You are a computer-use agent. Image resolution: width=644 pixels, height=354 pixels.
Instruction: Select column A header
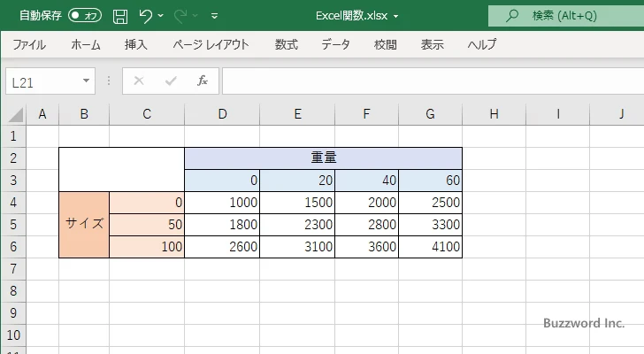tap(42, 114)
